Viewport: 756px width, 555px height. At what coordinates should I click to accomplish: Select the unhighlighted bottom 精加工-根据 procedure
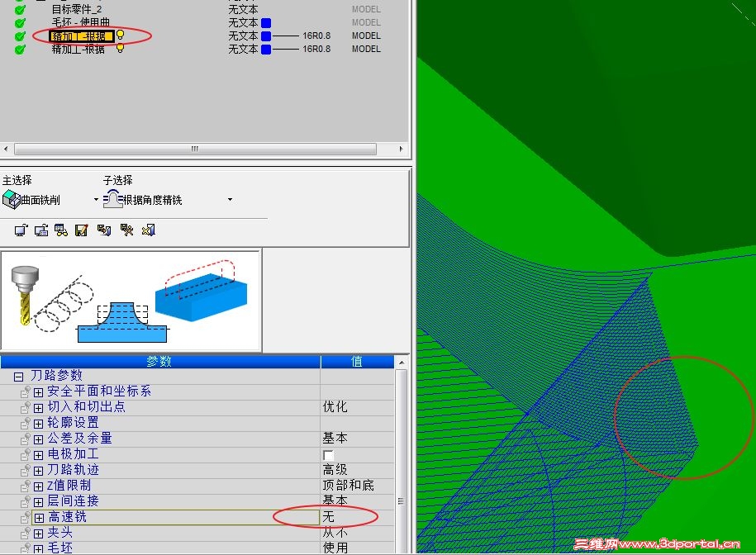point(78,50)
